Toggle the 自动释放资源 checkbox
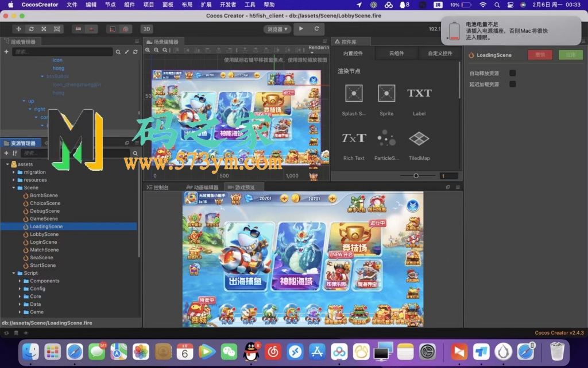This screenshot has width=588, height=368. 512,73
